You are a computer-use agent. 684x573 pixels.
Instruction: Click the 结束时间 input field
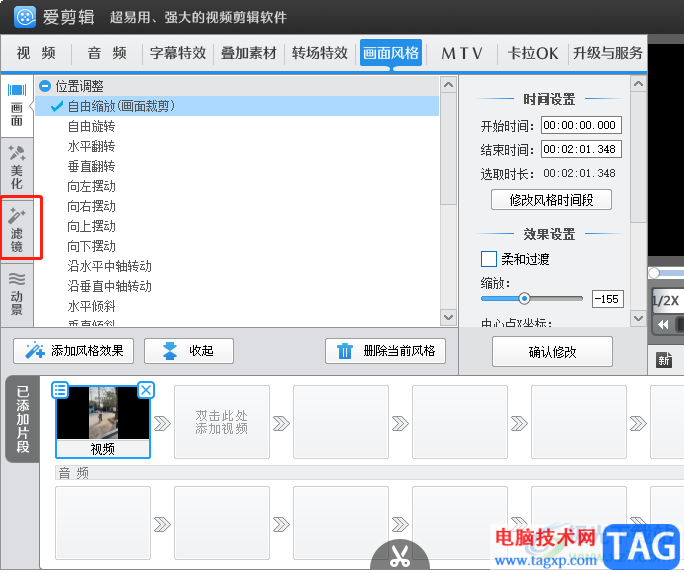tap(581, 149)
